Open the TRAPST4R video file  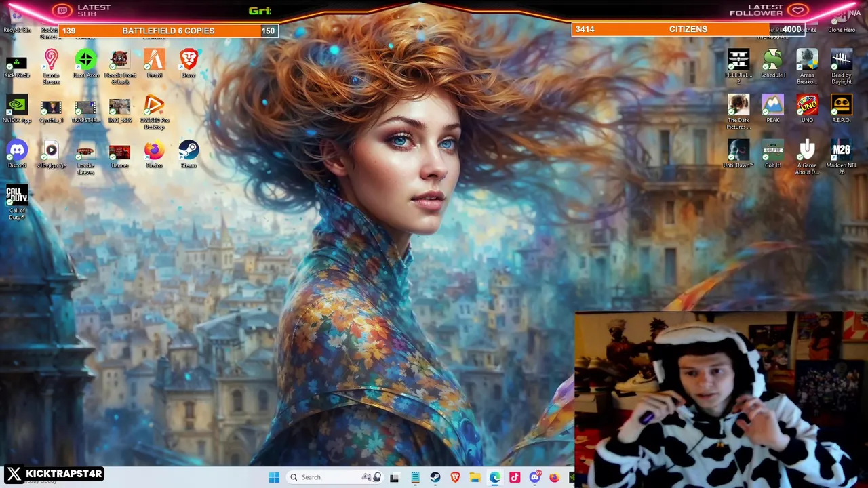pos(85,112)
